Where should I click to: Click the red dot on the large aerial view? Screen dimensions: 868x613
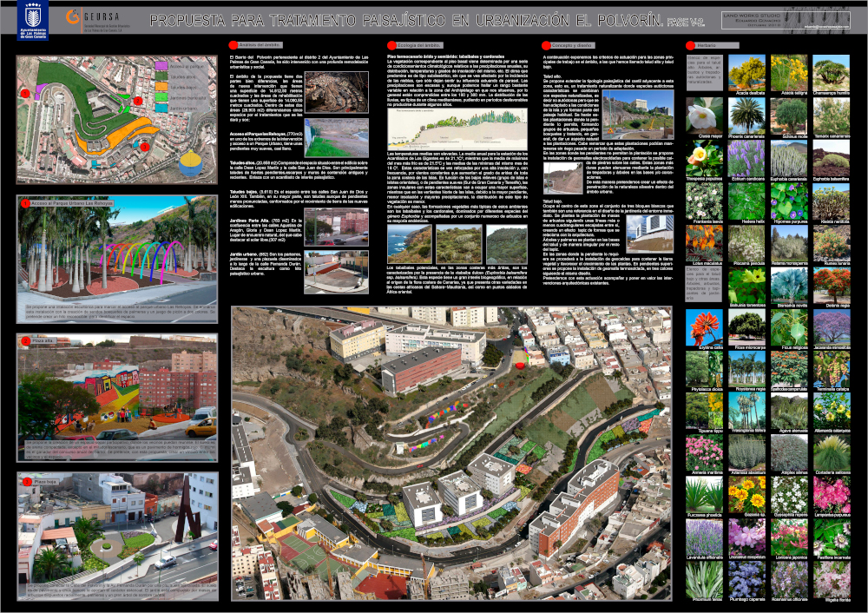tap(519, 365)
